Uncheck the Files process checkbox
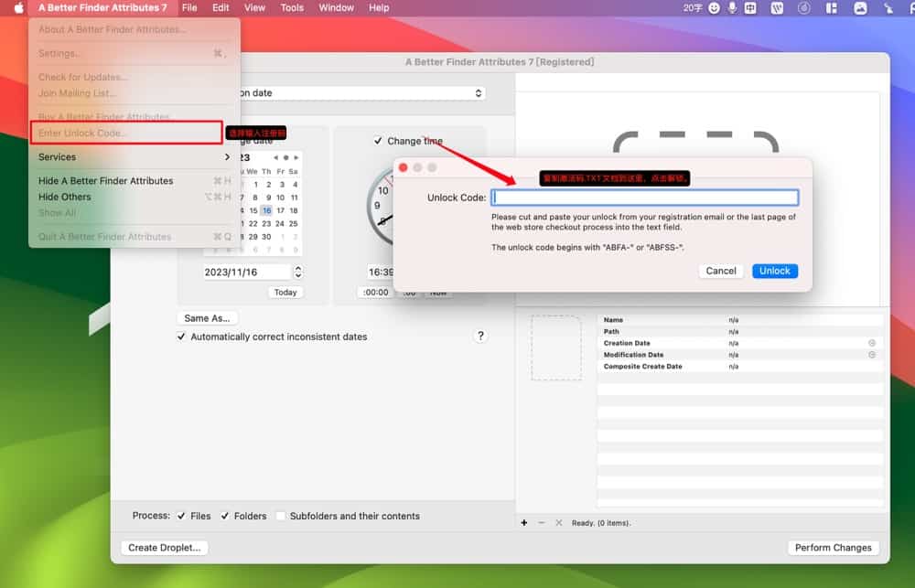 182,516
